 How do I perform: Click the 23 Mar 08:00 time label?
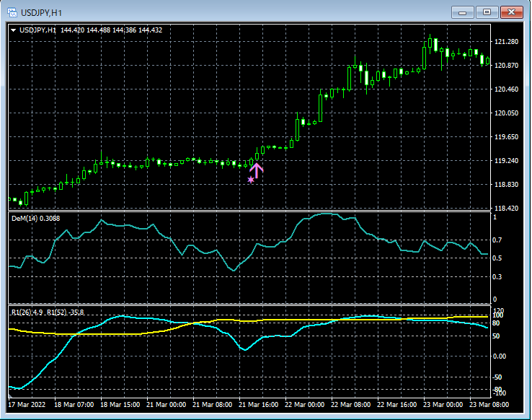click(x=489, y=404)
